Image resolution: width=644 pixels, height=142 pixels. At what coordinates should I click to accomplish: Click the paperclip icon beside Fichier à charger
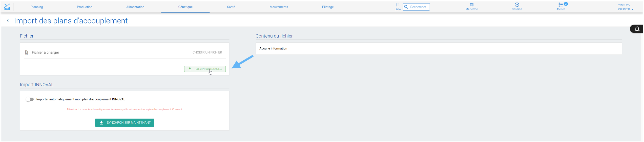coord(26,52)
